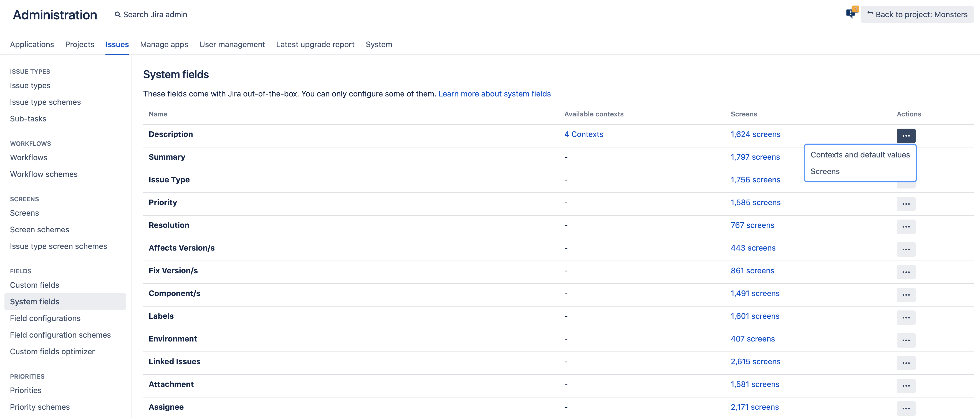This screenshot has width=980, height=418.
Task: Click the search magnifier icon
Action: [x=118, y=14]
